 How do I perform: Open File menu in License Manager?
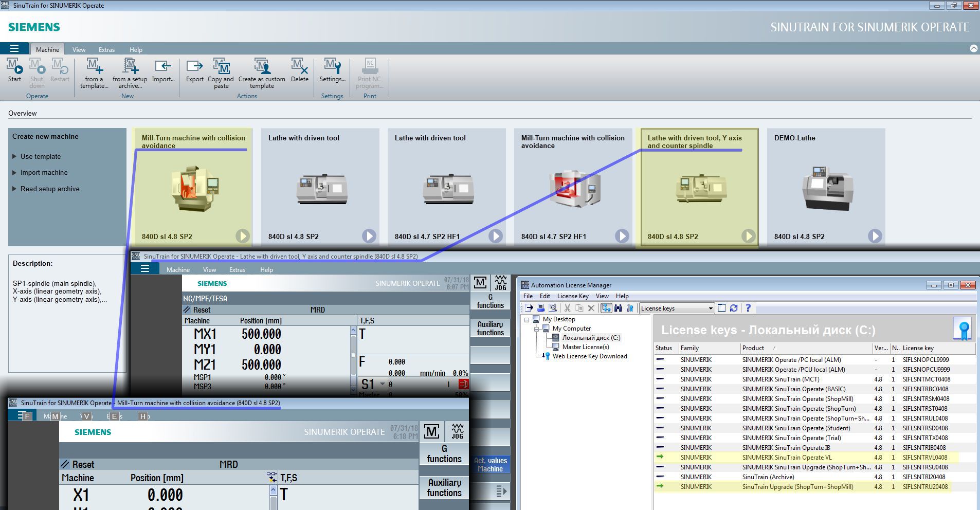(528, 296)
